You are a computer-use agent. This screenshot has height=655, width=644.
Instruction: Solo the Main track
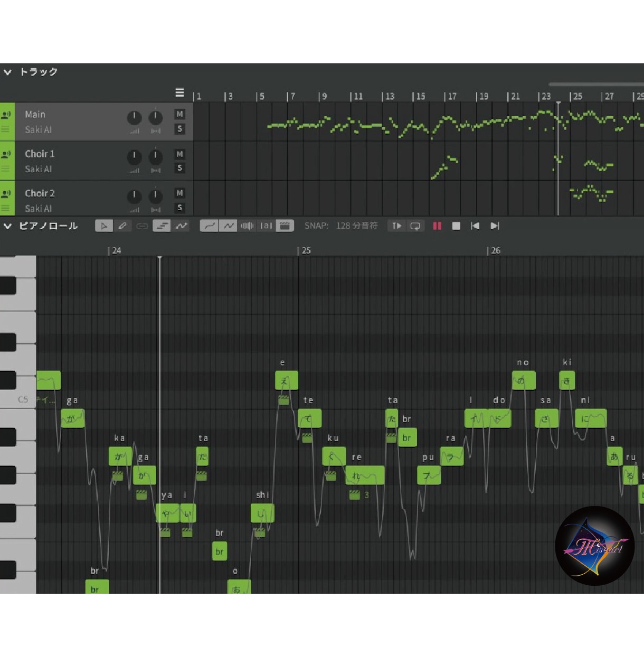tap(179, 129)
